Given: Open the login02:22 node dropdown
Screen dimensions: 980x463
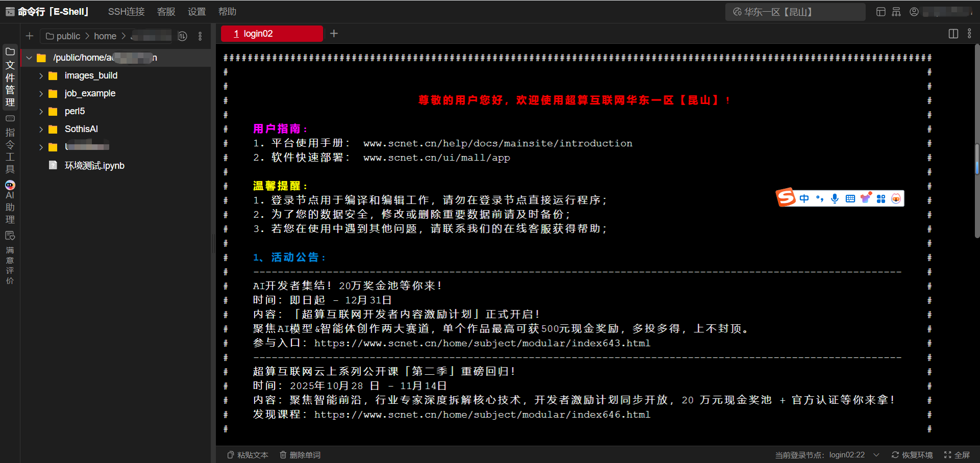Looking at the screenshot, I should tap(876, 455).
